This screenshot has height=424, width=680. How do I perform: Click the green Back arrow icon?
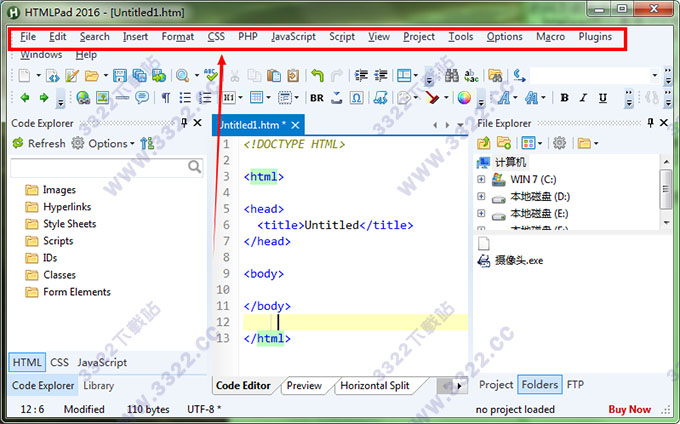click(25, 98)
